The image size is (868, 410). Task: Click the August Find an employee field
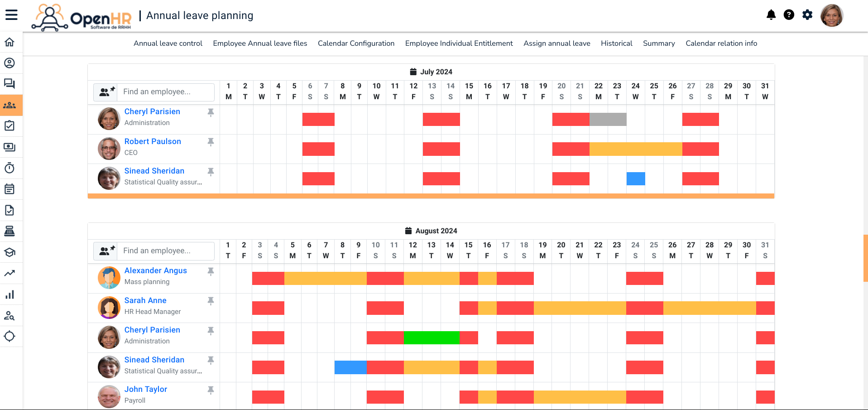166,251
